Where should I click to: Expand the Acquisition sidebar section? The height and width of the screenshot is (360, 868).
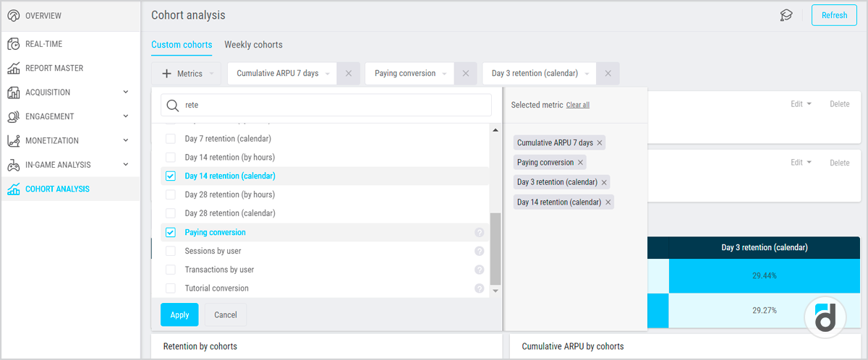pos(125,93)
